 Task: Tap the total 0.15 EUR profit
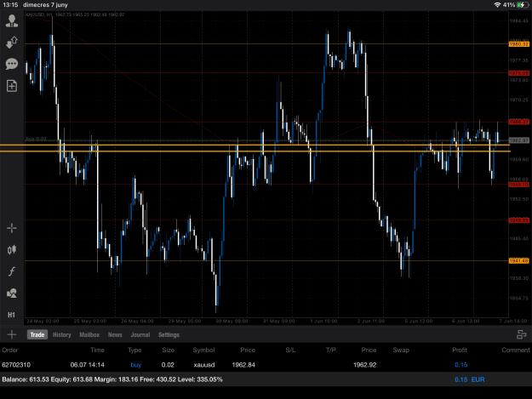click(470, 379)
